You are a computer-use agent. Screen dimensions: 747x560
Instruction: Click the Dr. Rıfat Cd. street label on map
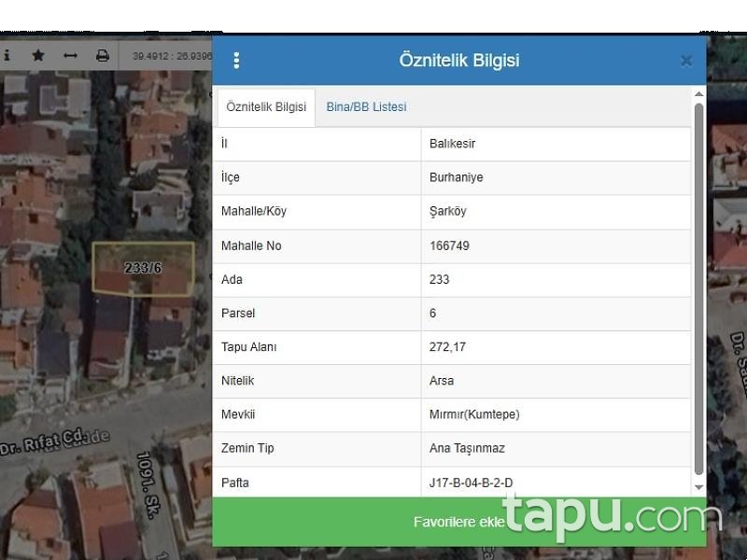(x=43, y=442)
